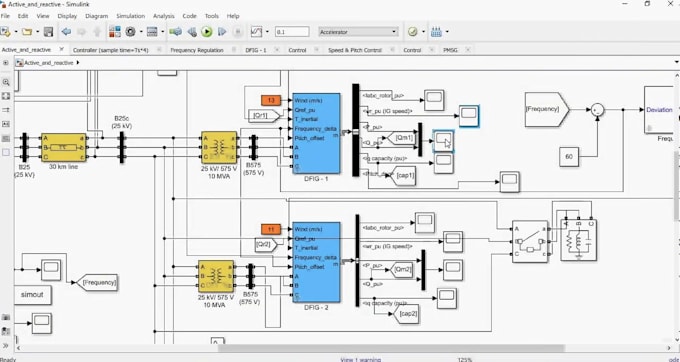Click the Step Back icon
The width and height of the screenshot is (680, 362).
pyautogui.click(x=192, y=32)
